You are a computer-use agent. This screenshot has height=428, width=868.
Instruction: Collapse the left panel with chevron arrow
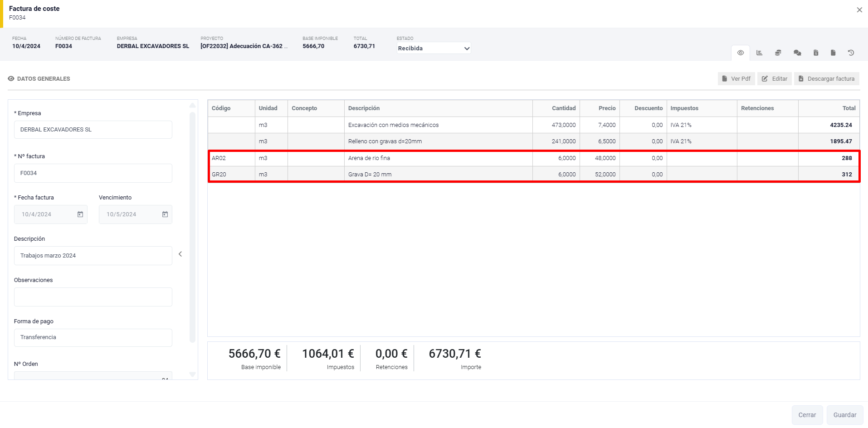(180, 254)
